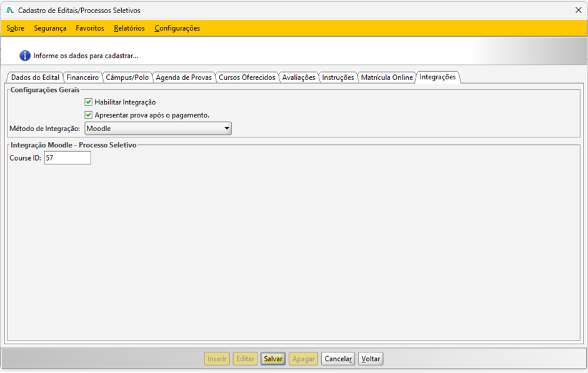Click the 'Configurações Gerais' group title
Viewport: 588px width, 373px height.
click(x=45, y=90)
